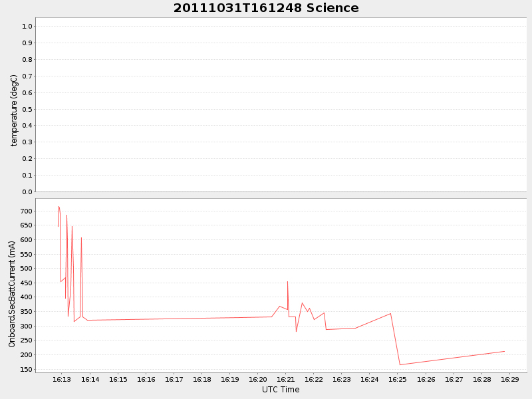This screenshot has height=399, width=532.
Task: Click the 650 current axis value
Action: tap(26, 225)
